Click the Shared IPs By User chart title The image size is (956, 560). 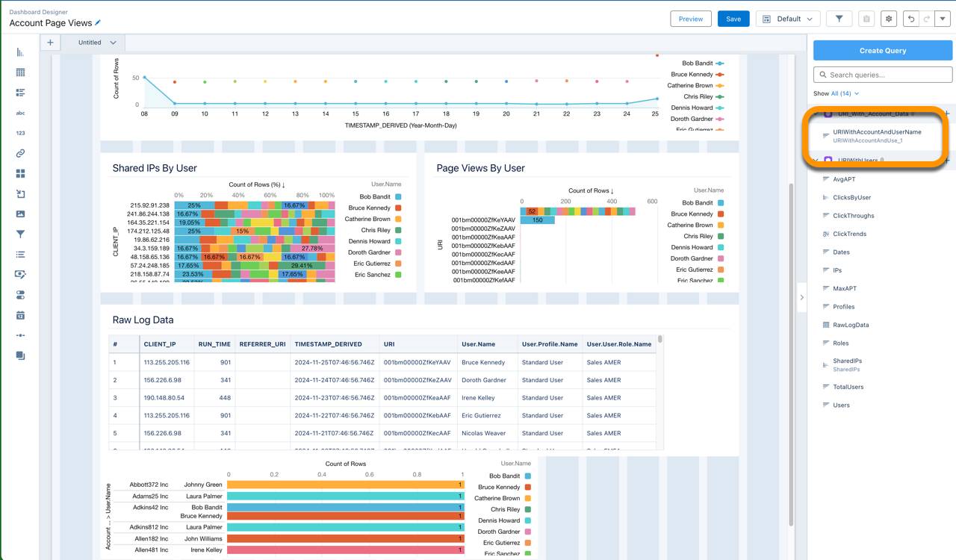point(155,168)
